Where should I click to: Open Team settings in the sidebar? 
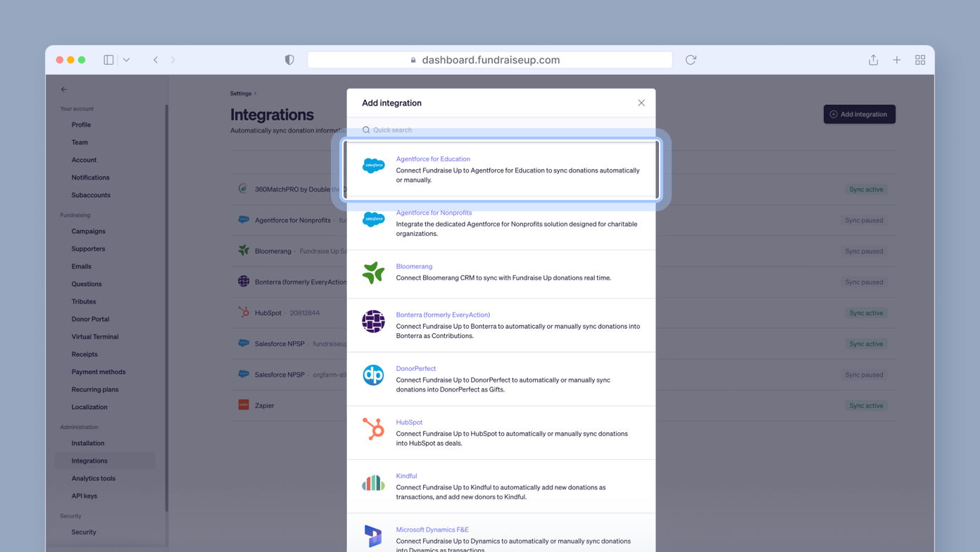pos(80,142)
